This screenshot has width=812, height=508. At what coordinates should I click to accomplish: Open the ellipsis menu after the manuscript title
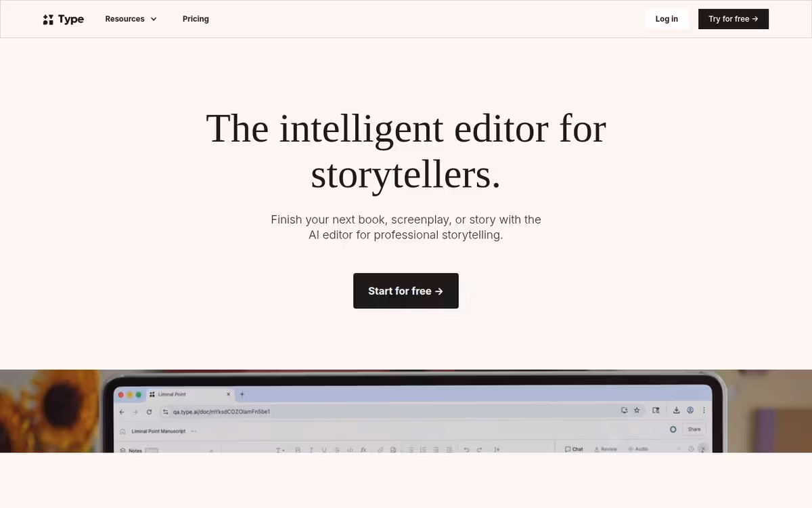(194, 431)
